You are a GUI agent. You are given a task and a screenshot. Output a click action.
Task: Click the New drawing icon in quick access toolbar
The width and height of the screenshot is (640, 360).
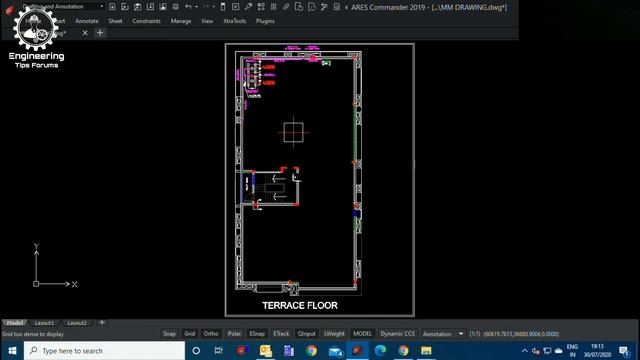point(112,7)
